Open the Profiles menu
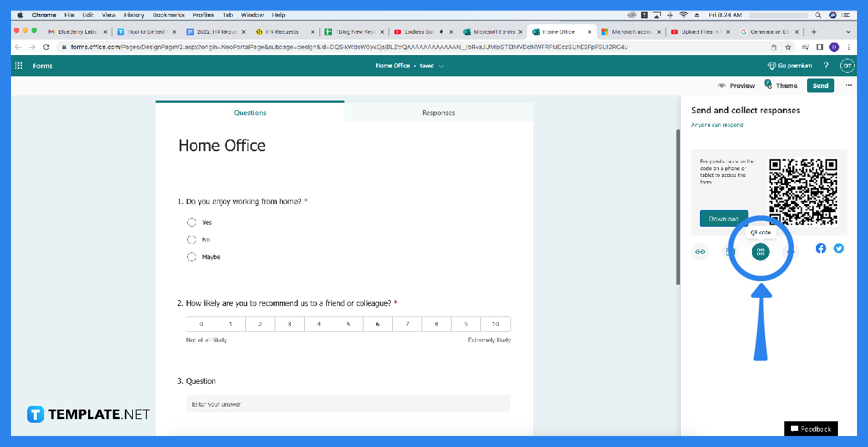Viewport: 868px width, 447px height. coord(203,15)
